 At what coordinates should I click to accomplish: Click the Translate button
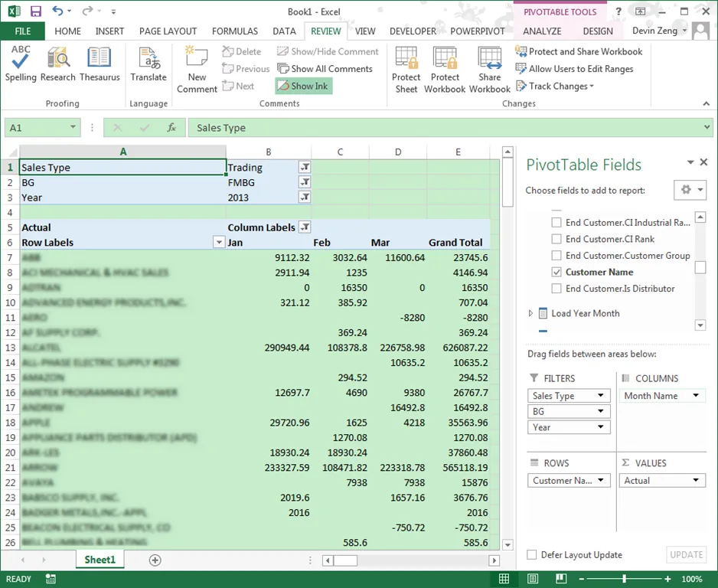[x=148, y=64]
